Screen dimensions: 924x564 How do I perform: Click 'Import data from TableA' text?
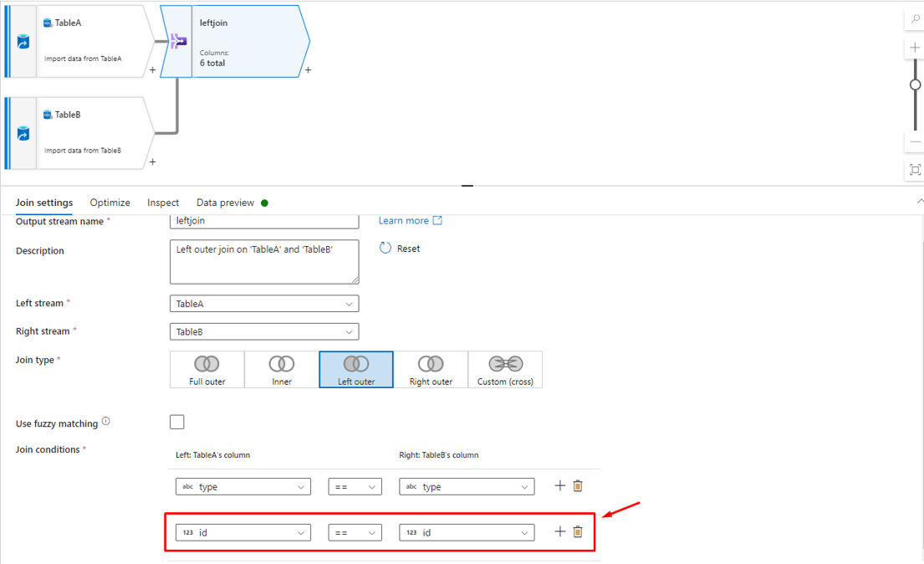83,59
